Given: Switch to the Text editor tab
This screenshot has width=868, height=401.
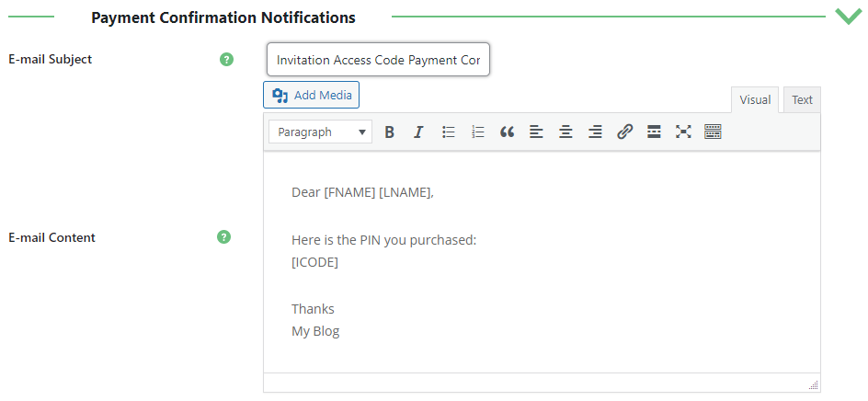Looking at the screenshot, I should tap(802, 99).
